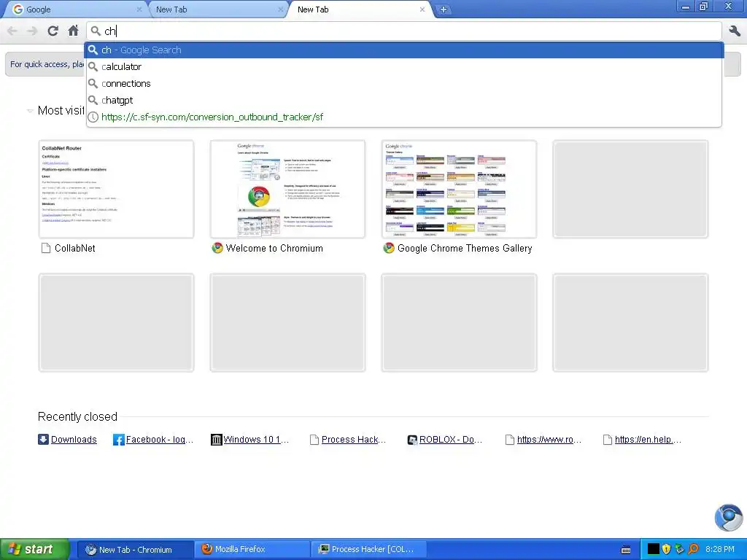Image resolution: width=747 pixels, height=560 pixels.
Task: Open the Welcome to Chromium thumbnail
Action: pyautogui.click(x=287, y=189)
